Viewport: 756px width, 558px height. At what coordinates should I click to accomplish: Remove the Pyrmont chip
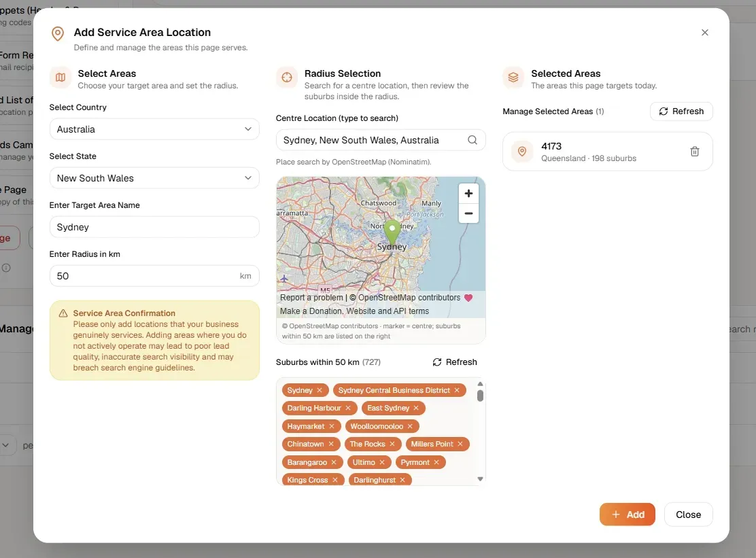pyautogui.click(x=436, y=463)
